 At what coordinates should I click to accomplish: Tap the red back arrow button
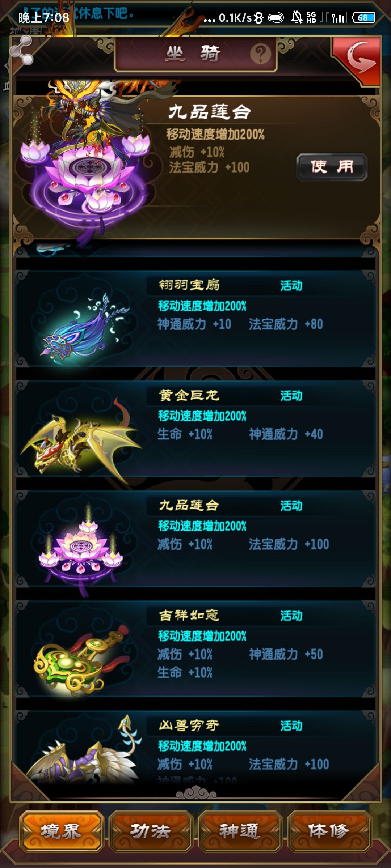coord(358,59)
